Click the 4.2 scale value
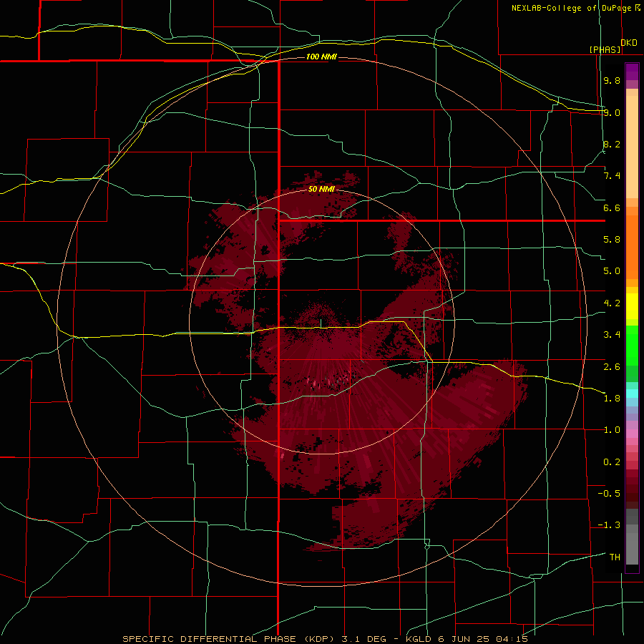The height and width of the screenshot is (644, 644). pos(612,303)
